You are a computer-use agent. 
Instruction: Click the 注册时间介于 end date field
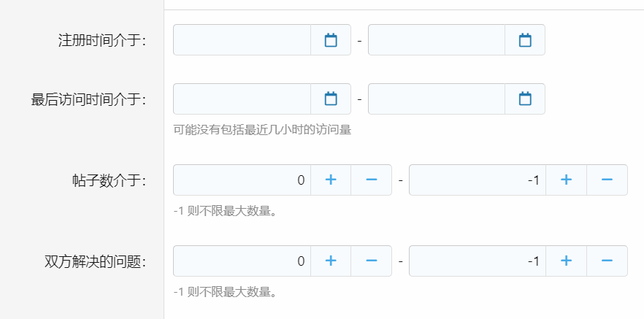[x=437, y=40]
